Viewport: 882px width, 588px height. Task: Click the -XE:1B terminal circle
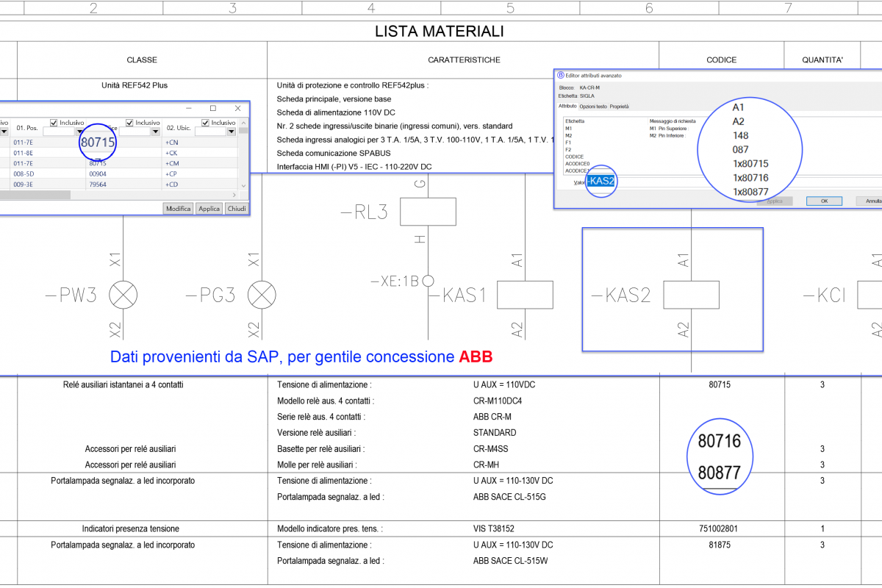(x=427, y=281)
